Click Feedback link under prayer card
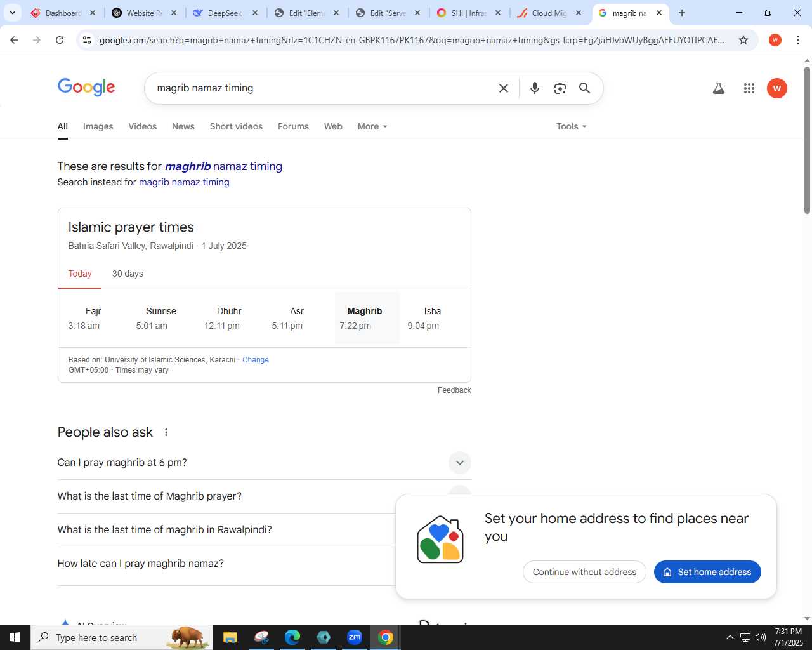This screenshot has height=650, width=812. click(454, 390)
